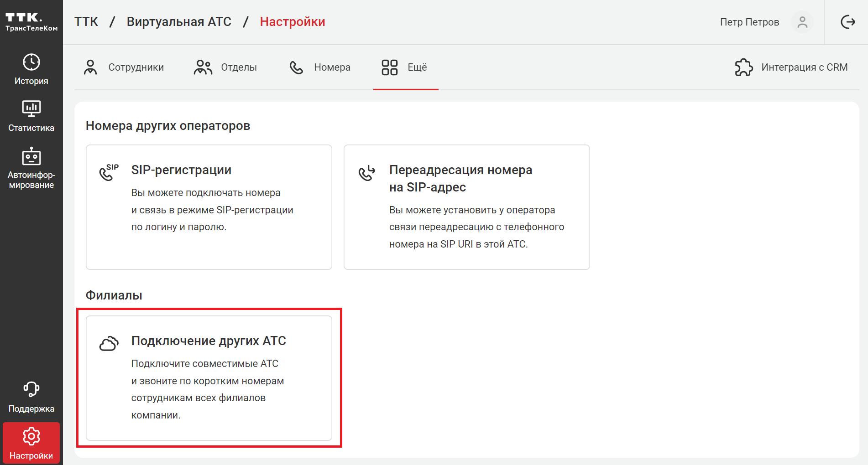Image resolution: width=868 pixels, height=465 pixels.
Task: Open Подключение других АТС card
Action: coord(209,378)
